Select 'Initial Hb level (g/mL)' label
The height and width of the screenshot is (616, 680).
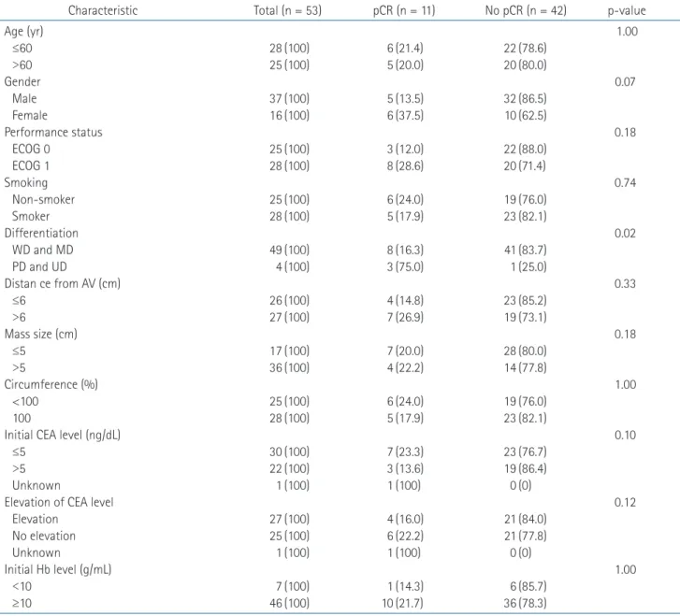click(x=58, y=569)
